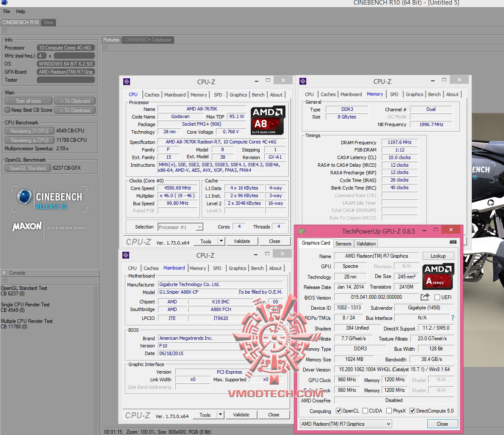Switch to the Cinebench View tab
This screenshot has height=435, width=504.
pos(48,22)
